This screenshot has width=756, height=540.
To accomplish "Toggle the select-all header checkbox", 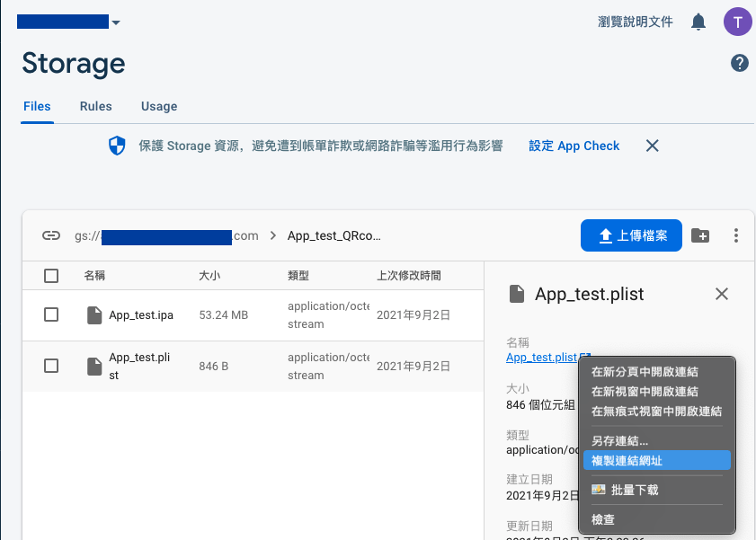I will coord(51,276).
